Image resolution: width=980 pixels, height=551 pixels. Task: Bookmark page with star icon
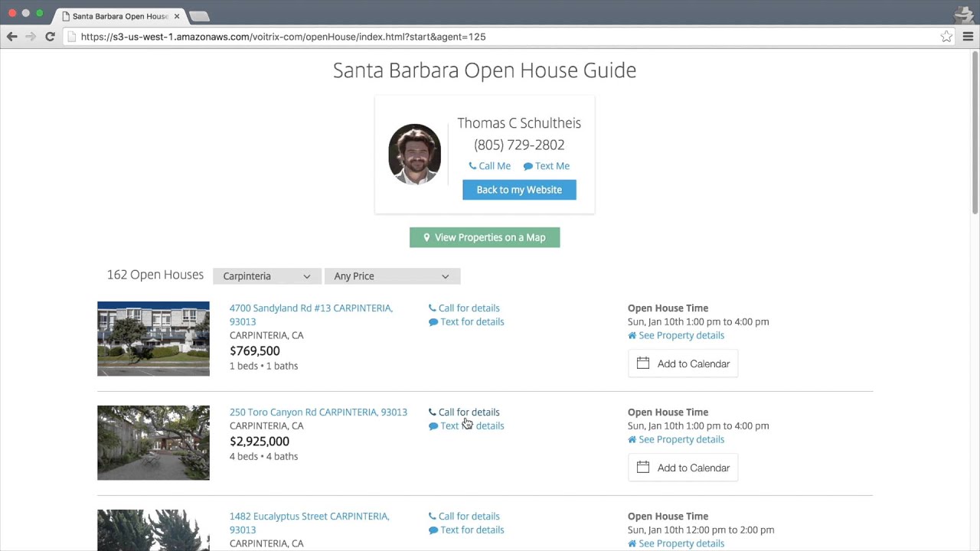[x=946, y=37]
